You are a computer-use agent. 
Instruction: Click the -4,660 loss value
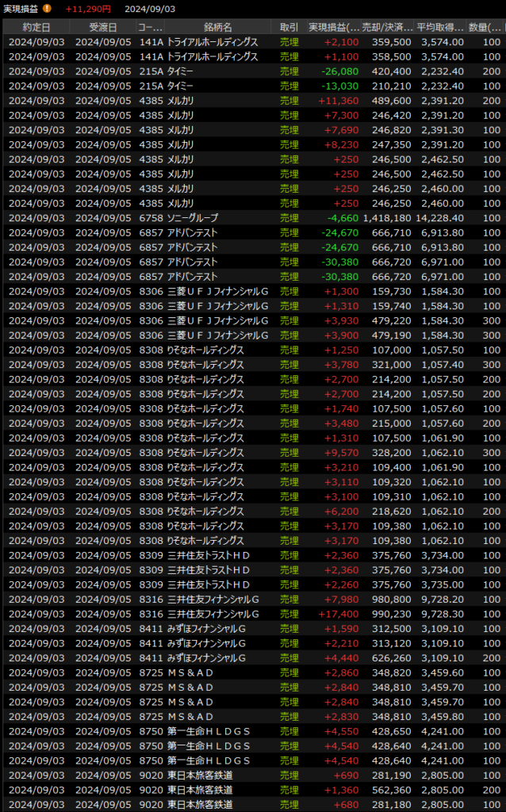342,218
